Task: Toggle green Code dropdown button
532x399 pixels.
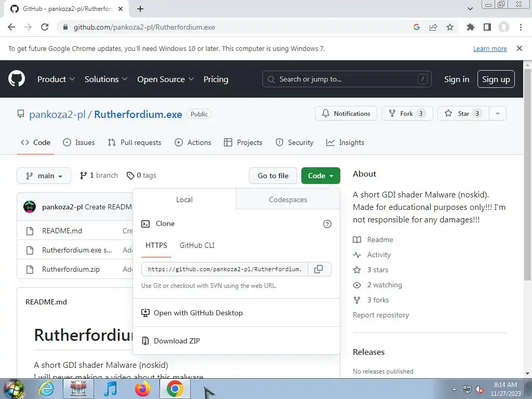Action: coord(321,176)
